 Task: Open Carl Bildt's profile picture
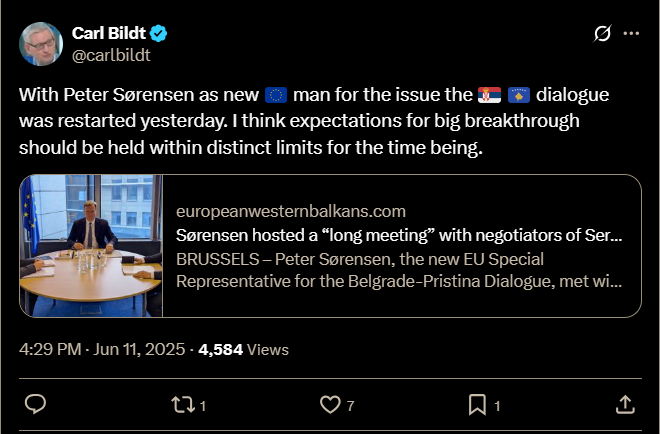[41, 44]
